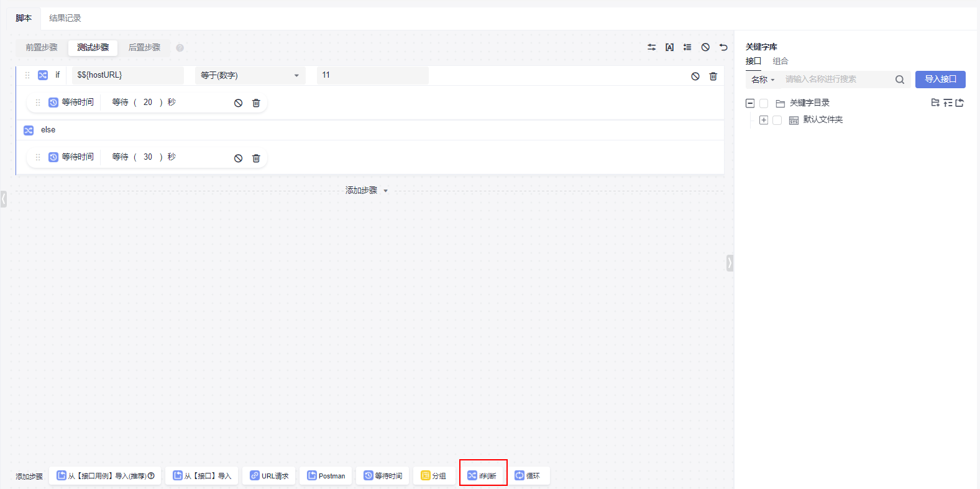This screenshot has width=980, height=489.
Task: Click the help question mark beside 后置步骤
Action: pos(180,48)
